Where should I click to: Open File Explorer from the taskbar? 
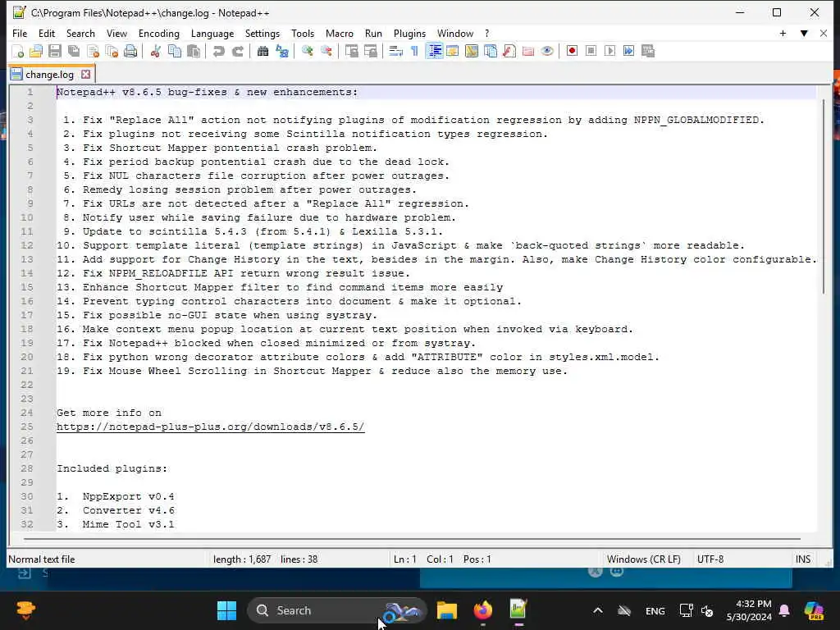[x=447, y=610]
